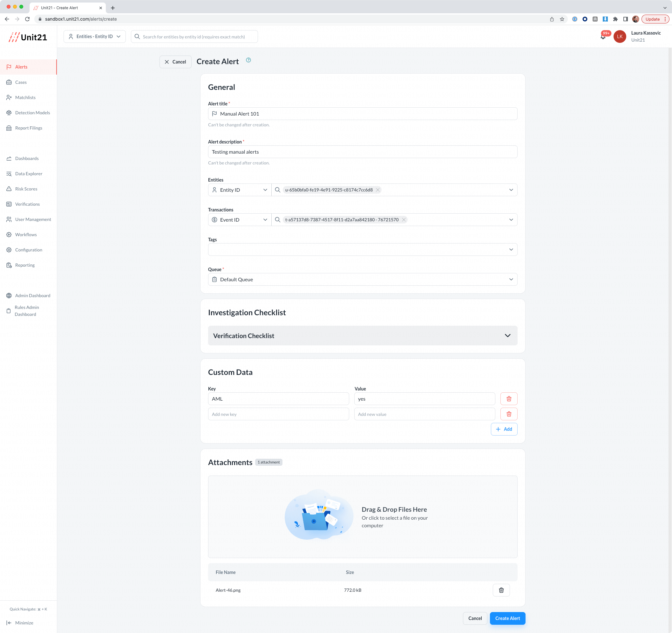Click the Add new key field
The height and width of the screenshot is (633, 672).
[x=278, y=414]
